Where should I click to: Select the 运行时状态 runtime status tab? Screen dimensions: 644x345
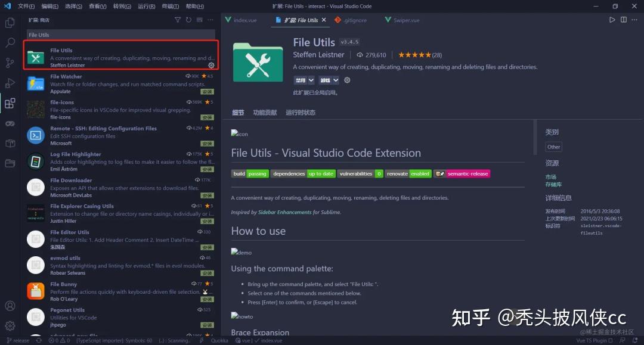301,113
